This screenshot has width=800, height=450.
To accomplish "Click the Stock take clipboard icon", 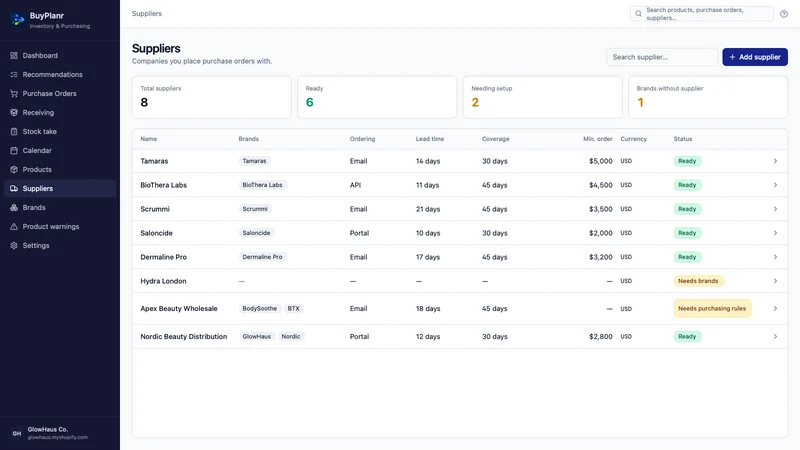I will coord(14,132).
